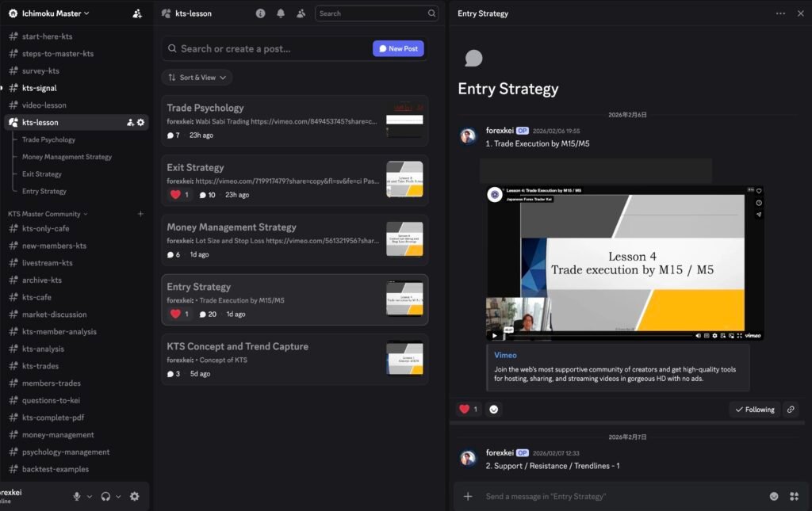Toggle Following on Entry Strategy post
This screenshot has height=511, width=812.
click(754, 410)
